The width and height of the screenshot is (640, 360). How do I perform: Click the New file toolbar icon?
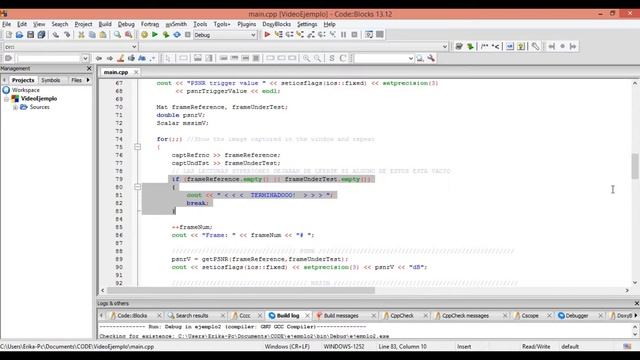pyautogui.click(x=9, y=35)
